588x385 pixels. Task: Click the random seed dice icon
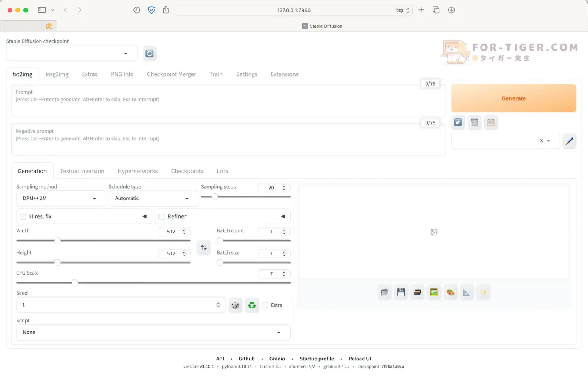tap(236, 305)
